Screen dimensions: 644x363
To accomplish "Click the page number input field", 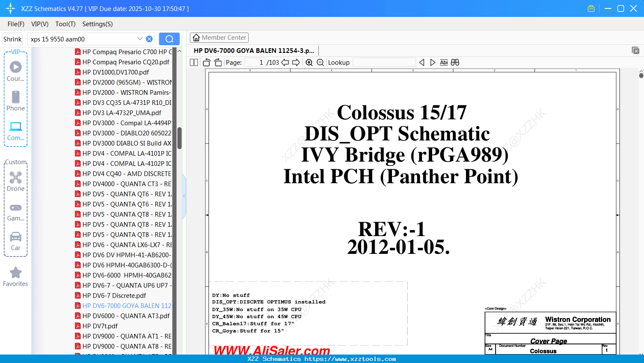I will [x=255, y=62].
